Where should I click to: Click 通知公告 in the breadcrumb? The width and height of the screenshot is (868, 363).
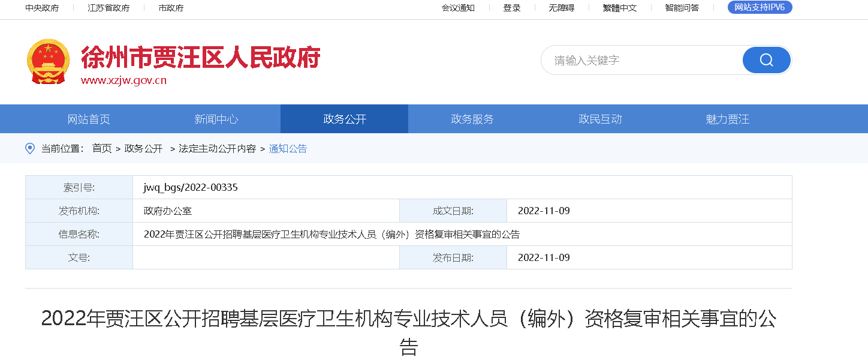(x=288, y=149)
